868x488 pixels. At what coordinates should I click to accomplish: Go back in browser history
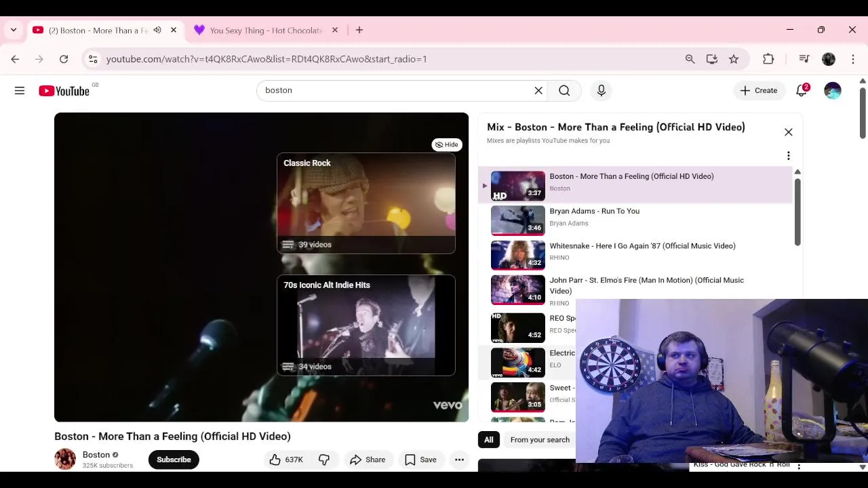pyautogui.click(x=15, y=59)
